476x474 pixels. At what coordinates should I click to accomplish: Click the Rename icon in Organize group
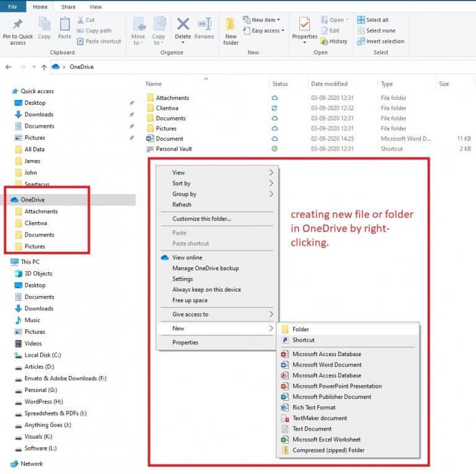tap(205, 24)
